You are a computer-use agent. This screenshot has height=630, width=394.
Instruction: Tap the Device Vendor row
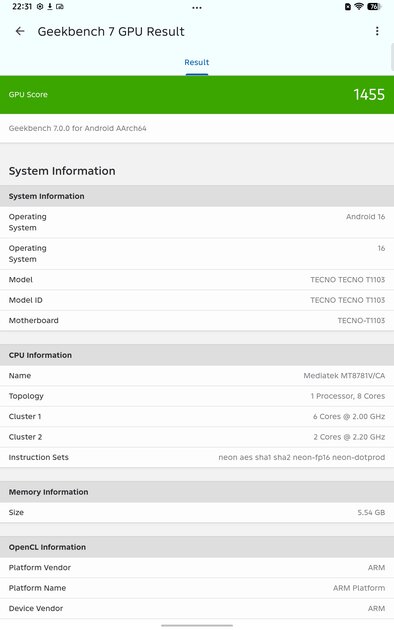point(197,609)
